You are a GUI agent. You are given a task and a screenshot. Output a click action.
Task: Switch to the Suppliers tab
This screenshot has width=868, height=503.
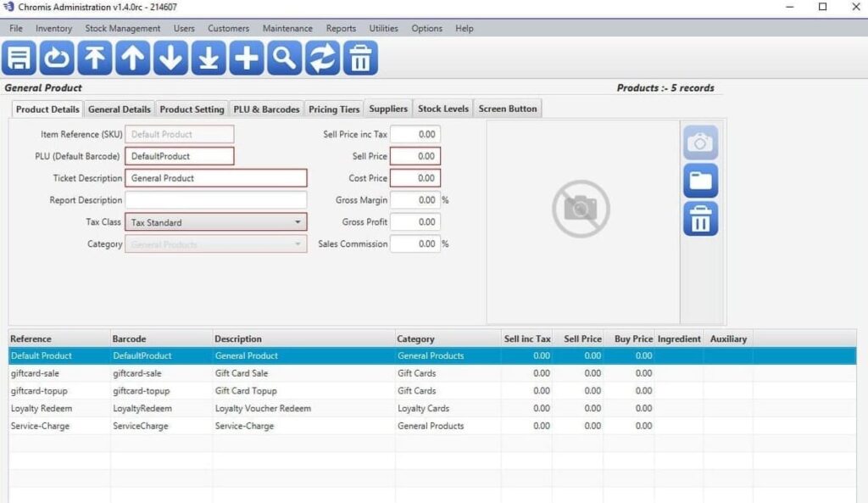coord(387,108)
